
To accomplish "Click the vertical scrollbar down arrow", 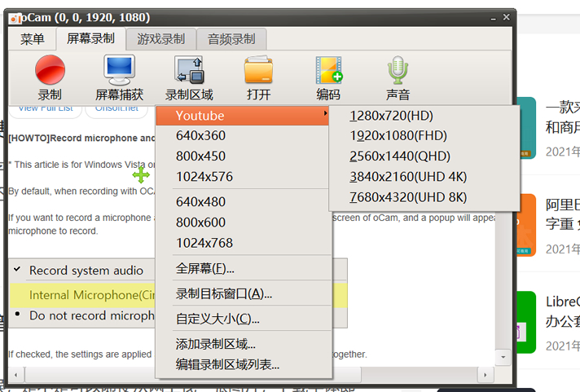I will [x=503, y=357].
